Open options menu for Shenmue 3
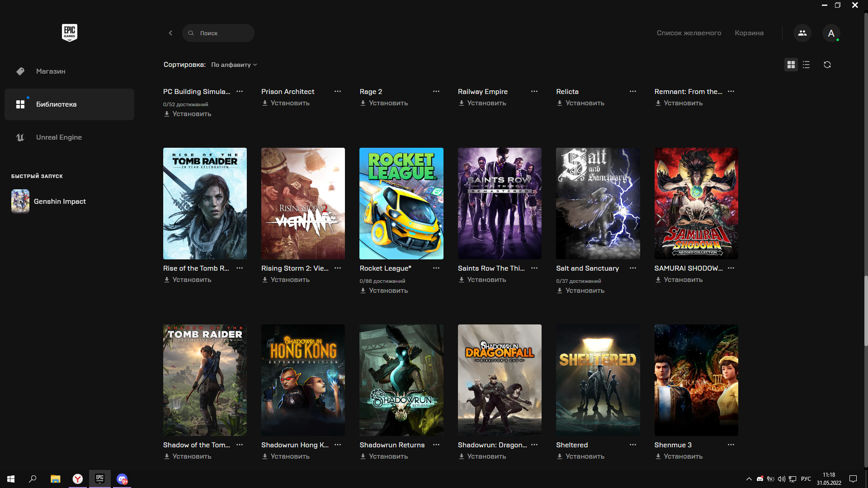 tap(731, 445)
